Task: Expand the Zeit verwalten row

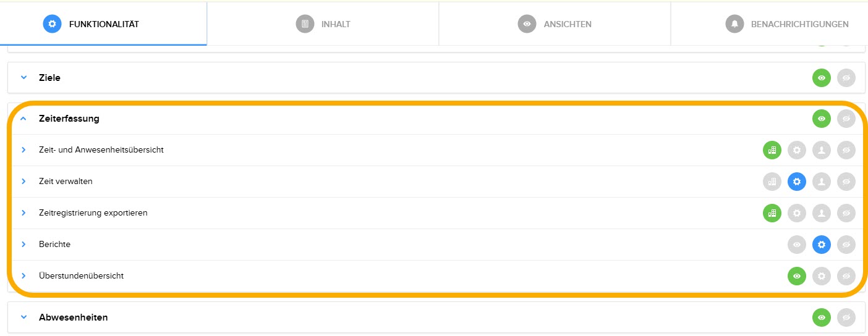Action: (24, 182)
